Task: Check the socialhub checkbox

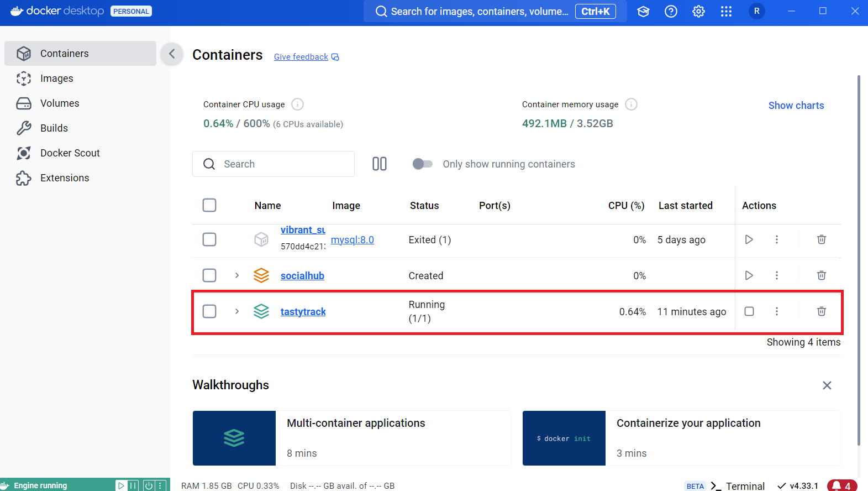Action: coord(209,275)
